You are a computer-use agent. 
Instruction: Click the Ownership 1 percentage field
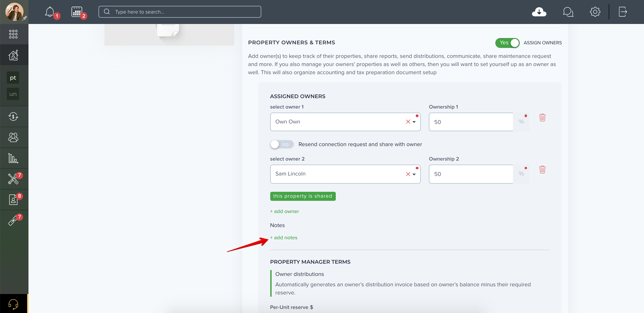pyautogui.click(x=471, y=122)
